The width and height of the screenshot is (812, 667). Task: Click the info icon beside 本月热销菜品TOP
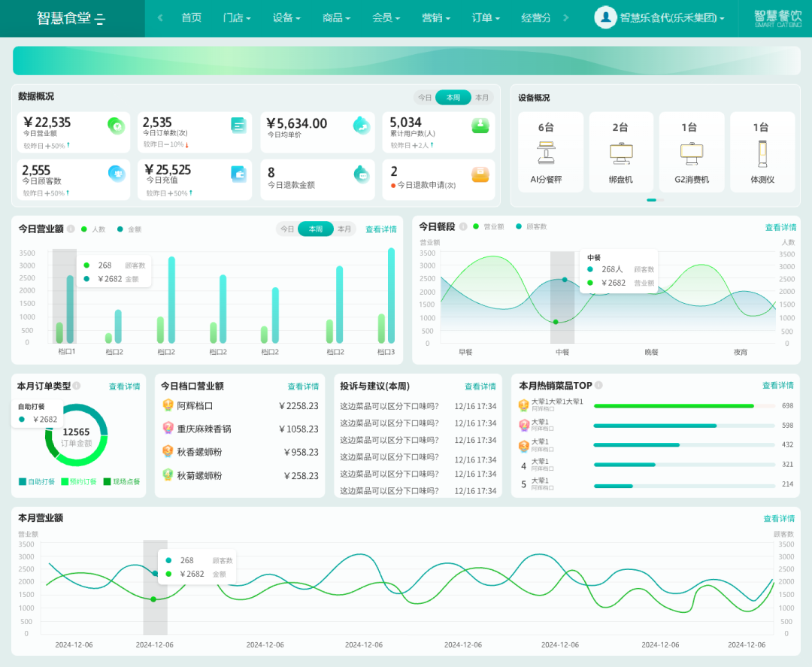point(598,385)
